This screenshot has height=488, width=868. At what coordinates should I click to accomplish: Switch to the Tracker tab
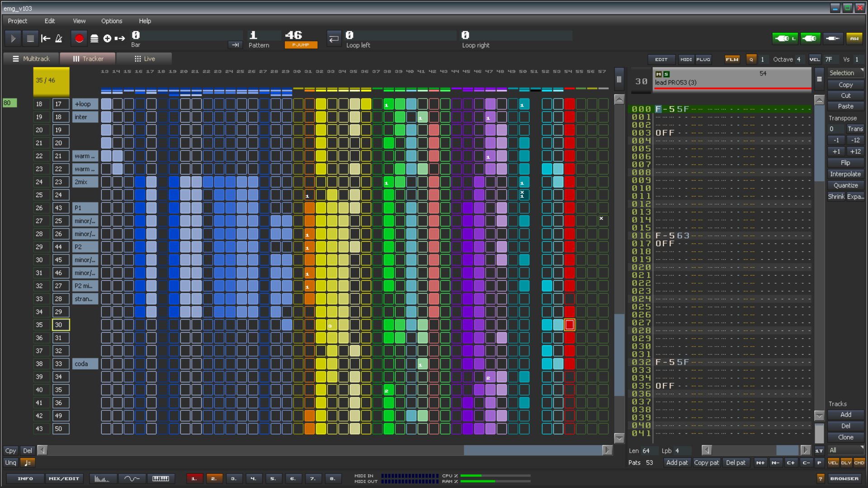click(88, 59)
